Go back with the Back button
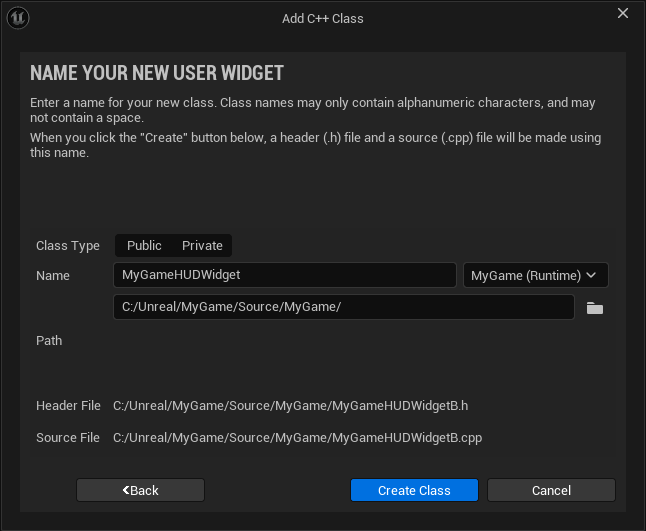Screen dimensions: 646x531 [x=141, y=490]
